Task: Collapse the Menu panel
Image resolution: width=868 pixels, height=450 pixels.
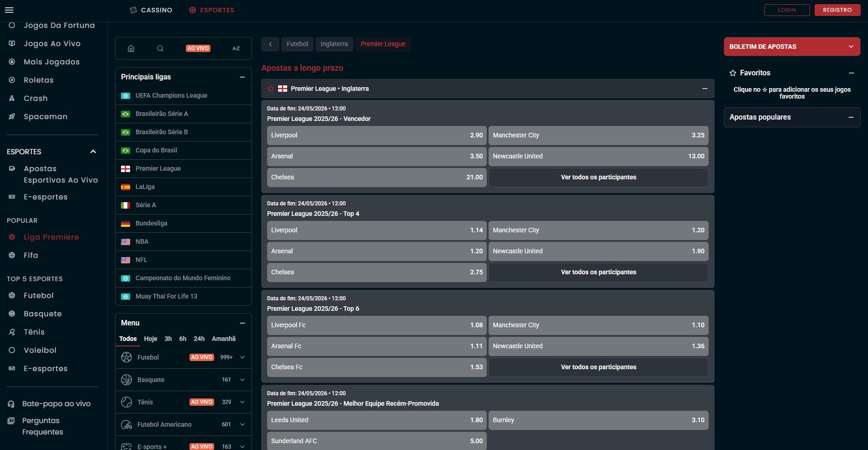Action: pos(242,323)
